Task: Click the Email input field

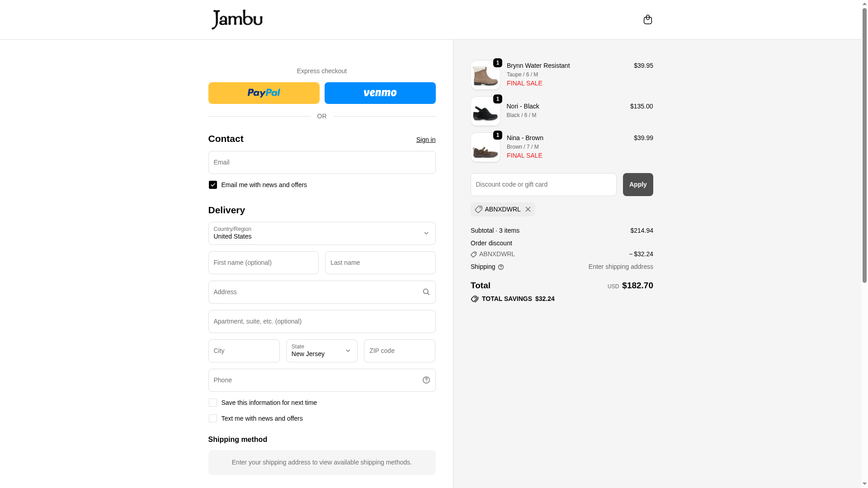Action: pyautogui.click(x=321, y=162)
